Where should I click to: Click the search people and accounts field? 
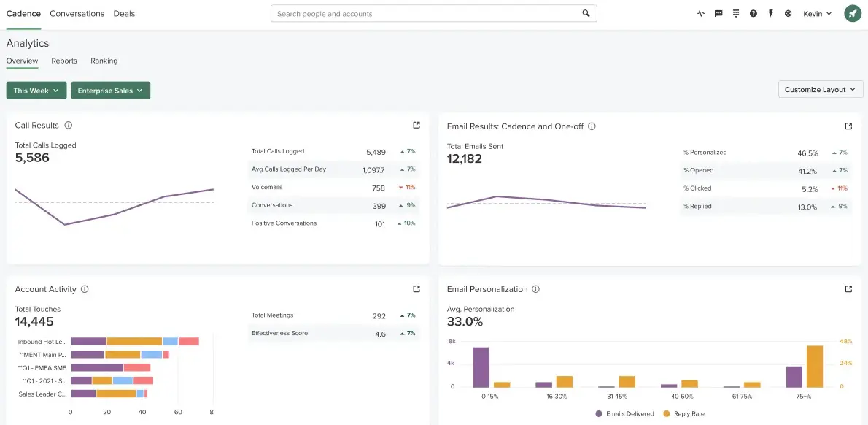(433, 14)
